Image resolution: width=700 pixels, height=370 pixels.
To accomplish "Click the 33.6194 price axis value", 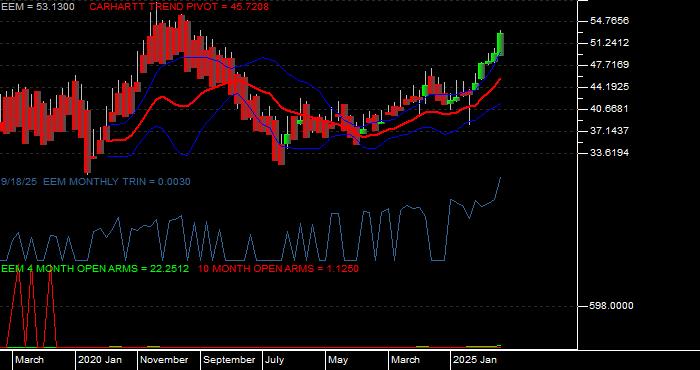I will pyautogui.click(x=609, y=153).
